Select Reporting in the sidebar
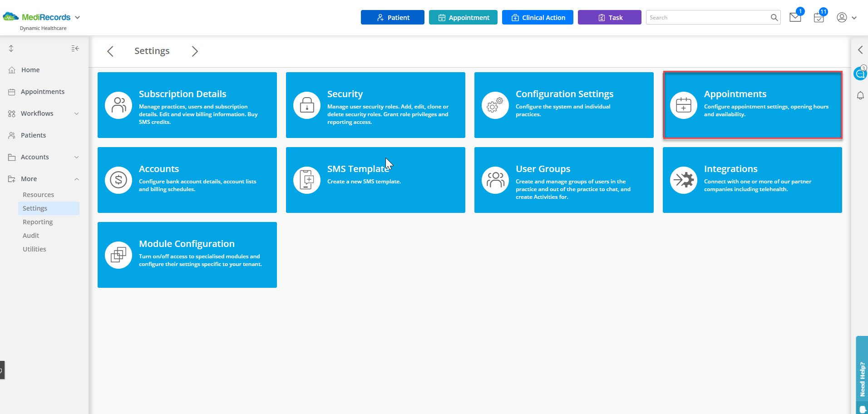 click(x=38, y=222)
